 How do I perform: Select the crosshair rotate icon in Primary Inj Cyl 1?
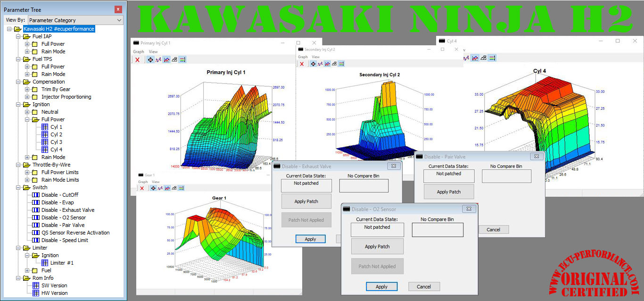(150, 60)
